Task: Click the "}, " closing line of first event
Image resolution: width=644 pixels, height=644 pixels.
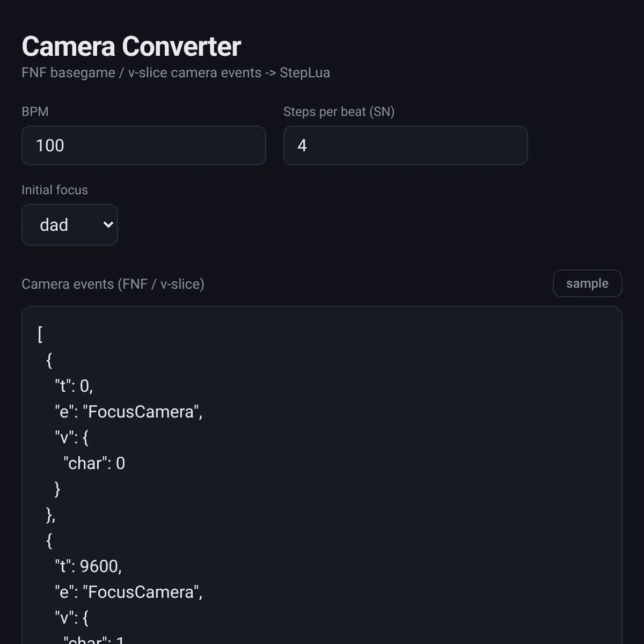Action: [51, 515]
